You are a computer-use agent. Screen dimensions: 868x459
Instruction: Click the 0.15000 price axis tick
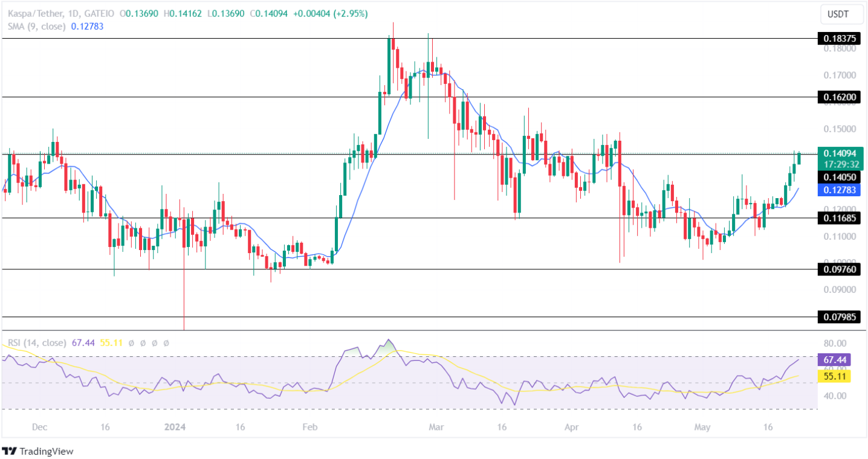(x=839, y=129)
